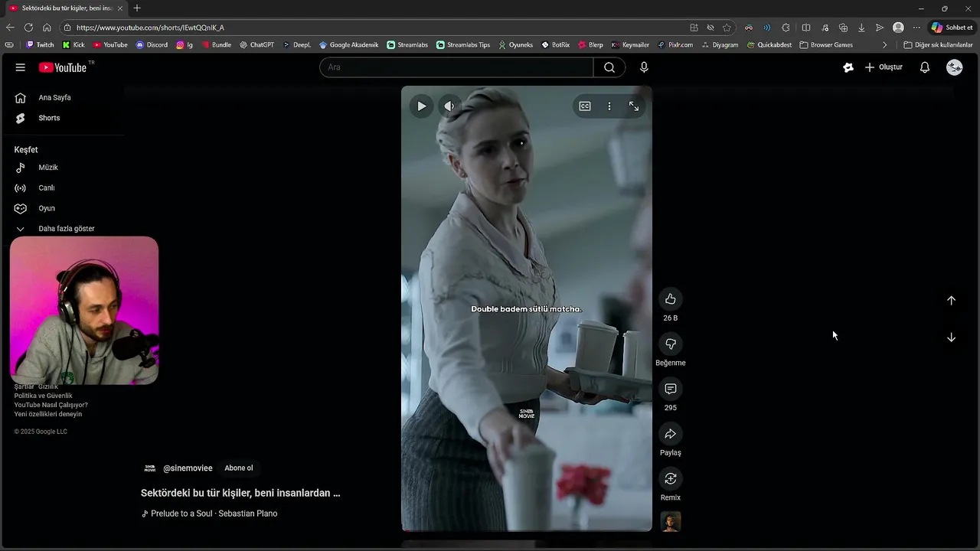Go to next Short with down arrow
The image size is (980, 551).
[x=951, y=337]
